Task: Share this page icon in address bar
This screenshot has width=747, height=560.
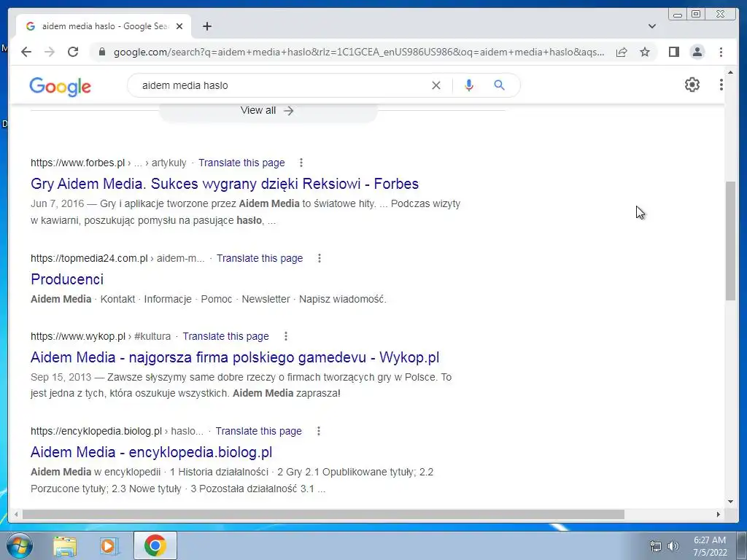Action: tap(622, 52)
